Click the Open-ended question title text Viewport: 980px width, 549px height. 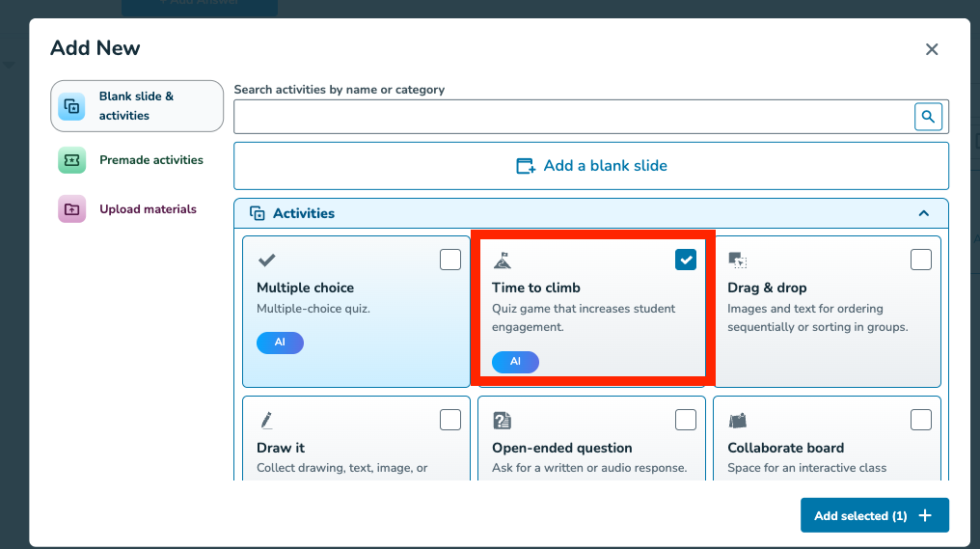pyautogui.click(x=562, y=448)
